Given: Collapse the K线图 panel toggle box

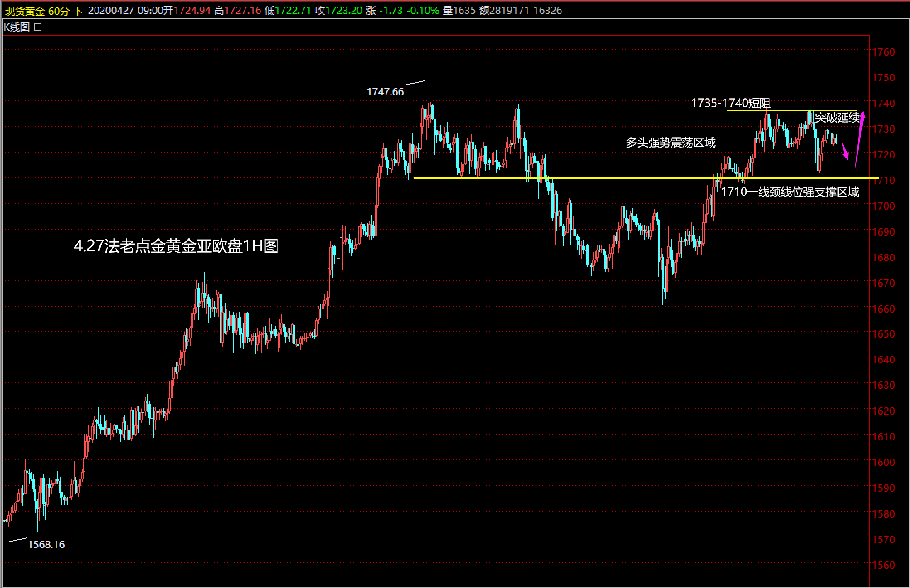Looking at the screenshot, I should point(38,27).
